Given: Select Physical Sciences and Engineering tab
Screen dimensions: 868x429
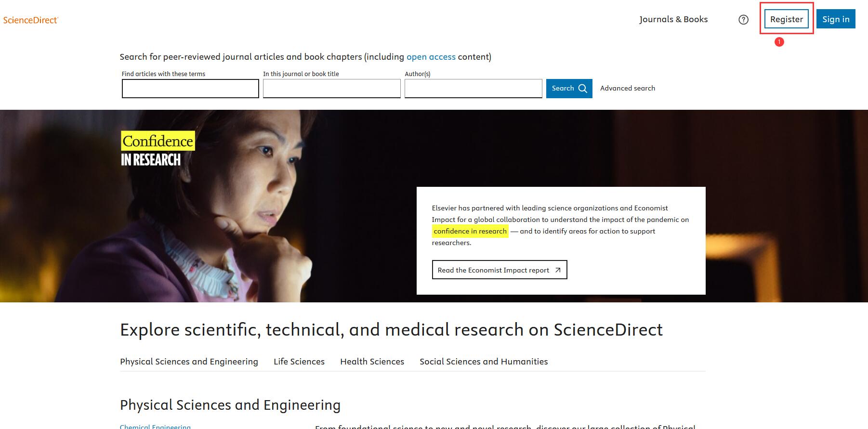Looking at the screenshot, I should (x=189, y=362).
